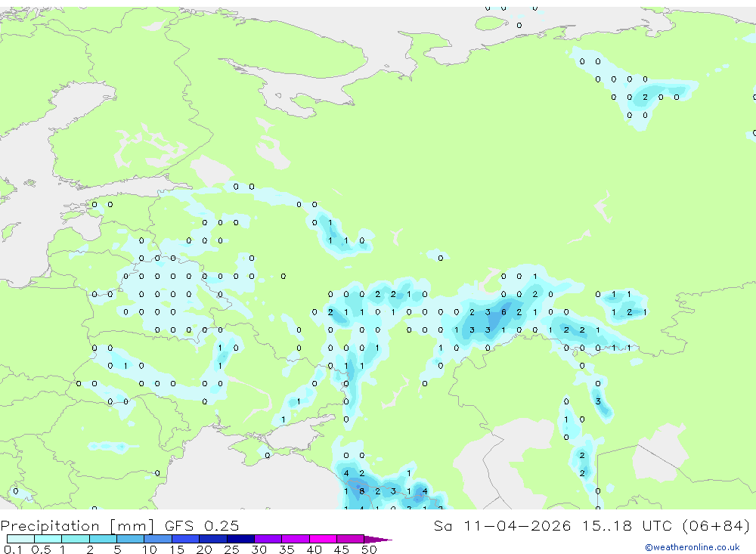Viewport: 756px width, 554px height.
Task: Select the 0.5–1 mm legend color swatch
Action: pyautogui.click(x=48, y=539)
